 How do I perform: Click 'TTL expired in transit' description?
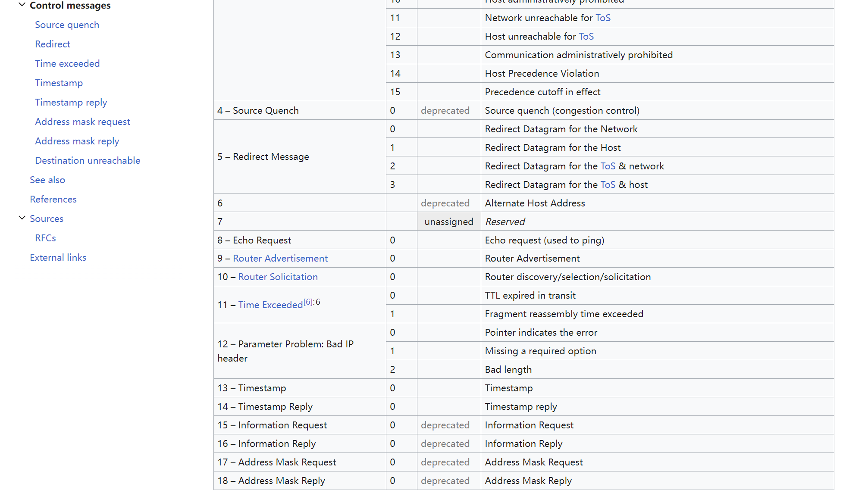(x=530, y=295)
